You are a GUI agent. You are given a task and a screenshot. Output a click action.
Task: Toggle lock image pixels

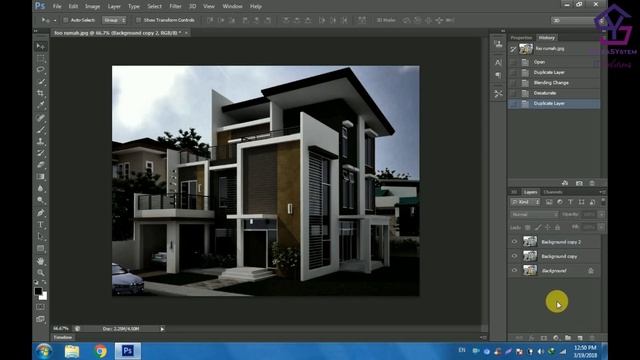[x=538, y=227]
